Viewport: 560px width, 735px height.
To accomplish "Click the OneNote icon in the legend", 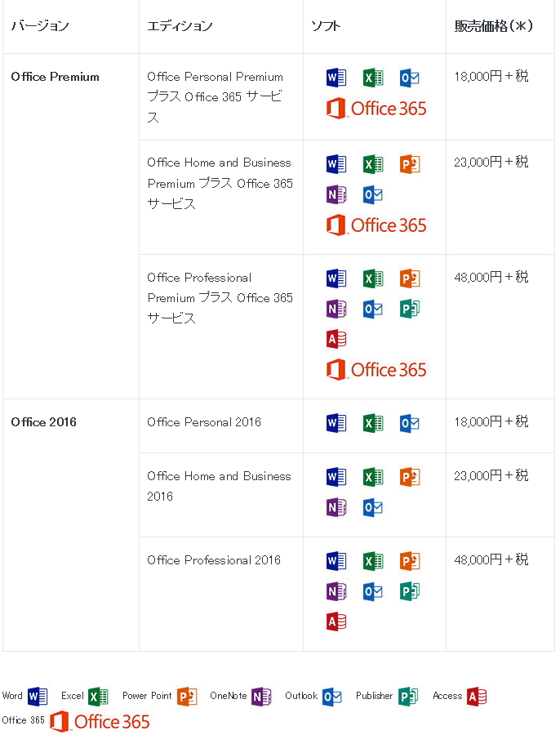I will pyautogui.click(x=261, y=697).
